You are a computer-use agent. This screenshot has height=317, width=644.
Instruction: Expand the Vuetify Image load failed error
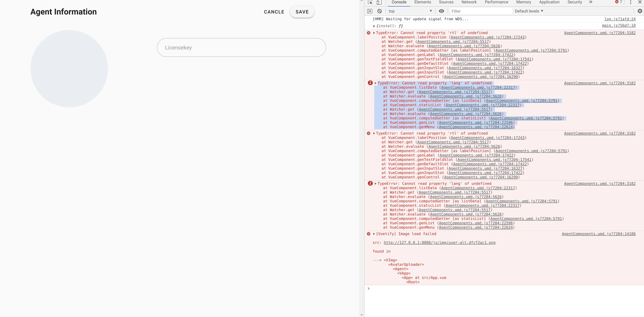pos(374,234)
